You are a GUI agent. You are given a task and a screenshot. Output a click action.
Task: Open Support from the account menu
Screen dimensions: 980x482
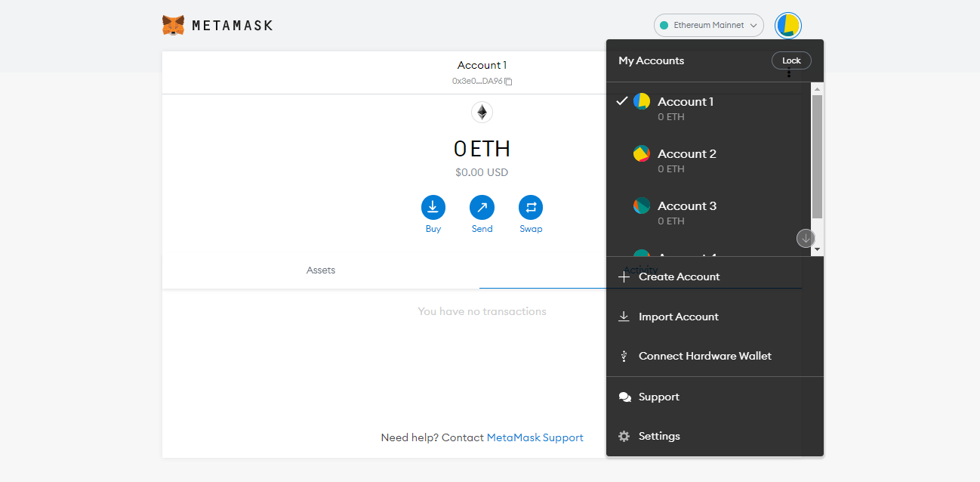[x=714, y=397]
